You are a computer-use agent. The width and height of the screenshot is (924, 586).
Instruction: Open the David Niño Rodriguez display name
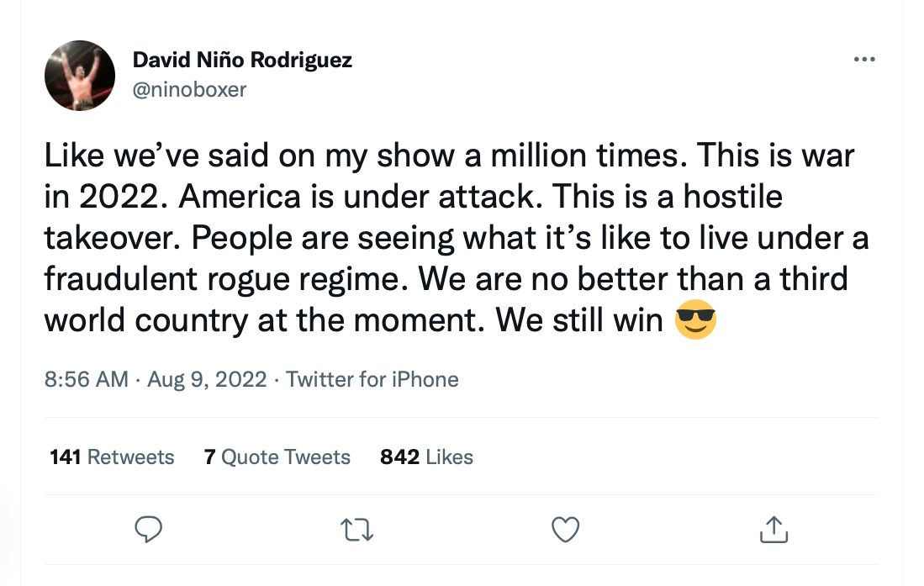pos(242,61)
